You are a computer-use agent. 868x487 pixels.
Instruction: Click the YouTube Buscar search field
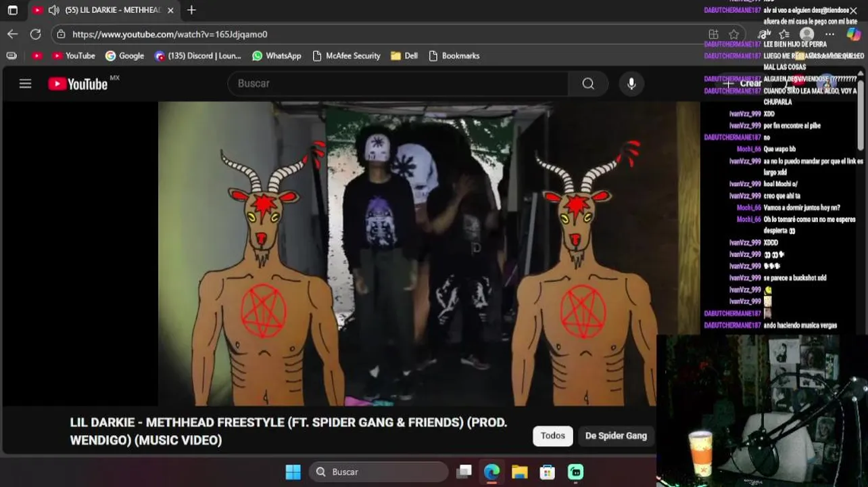click(397, 83)
